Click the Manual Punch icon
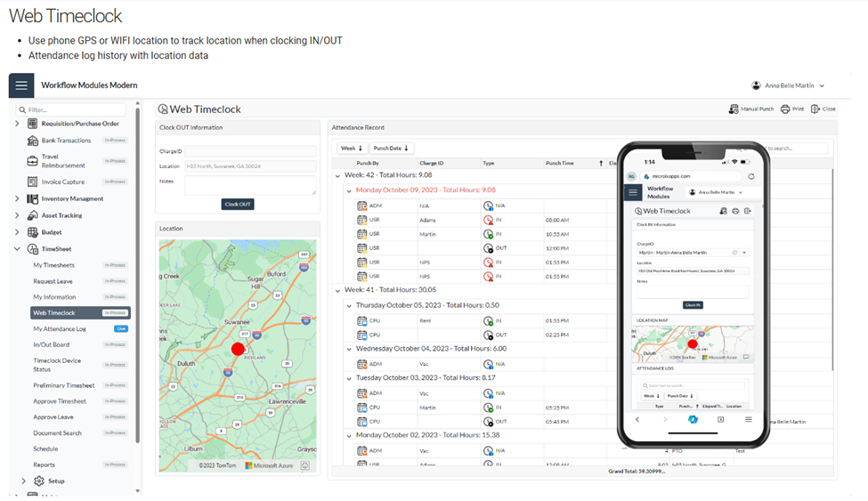This screenshot has width=868, height=501. pyautogui.click(x=734, y=109)
